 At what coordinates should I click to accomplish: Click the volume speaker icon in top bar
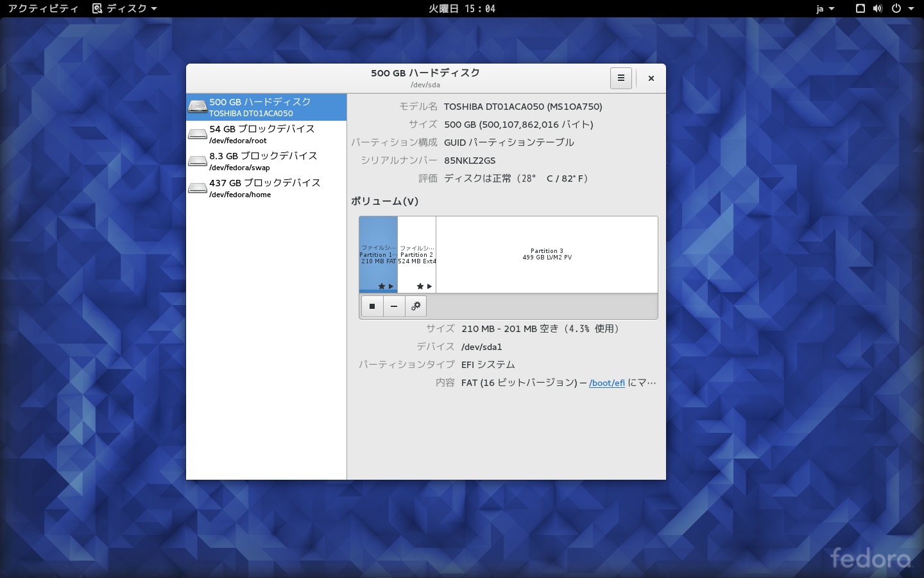pyautogui.click(x=878, y=8)
